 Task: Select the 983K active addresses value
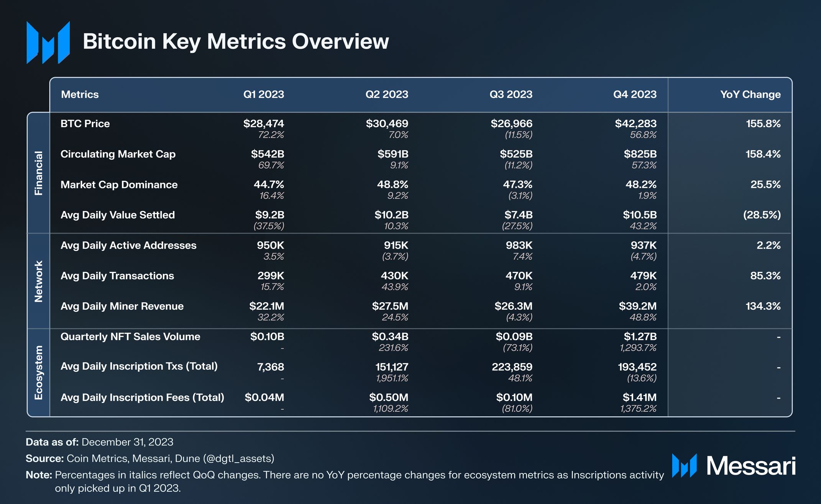(x=519, y=245)
